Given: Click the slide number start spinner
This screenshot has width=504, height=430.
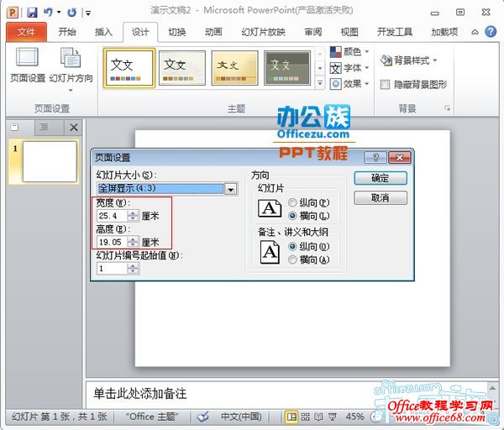Looking at the screenshot, I should 133,269.
